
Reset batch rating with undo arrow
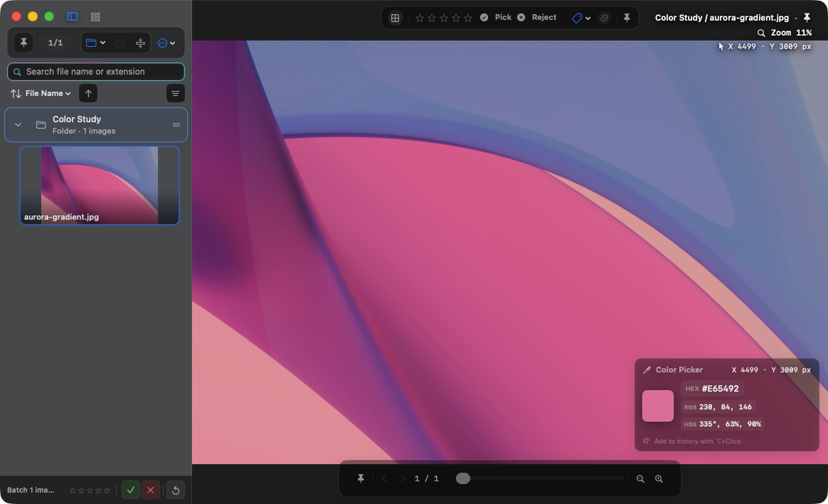click(176, 490)
